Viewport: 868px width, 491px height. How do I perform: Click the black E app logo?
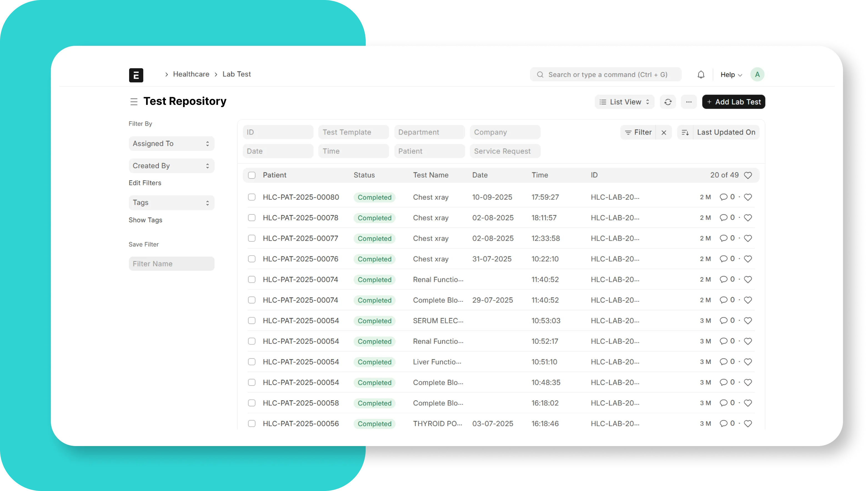click(x=136, y=75)
